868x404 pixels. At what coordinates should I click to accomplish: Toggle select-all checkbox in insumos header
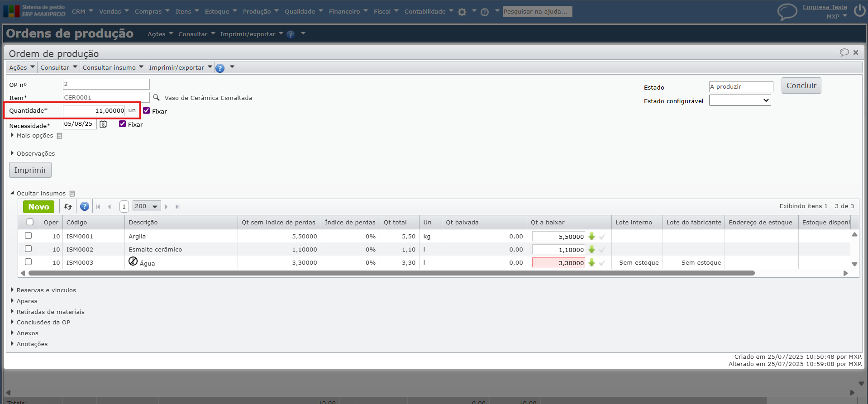click(x=30, y=222)
